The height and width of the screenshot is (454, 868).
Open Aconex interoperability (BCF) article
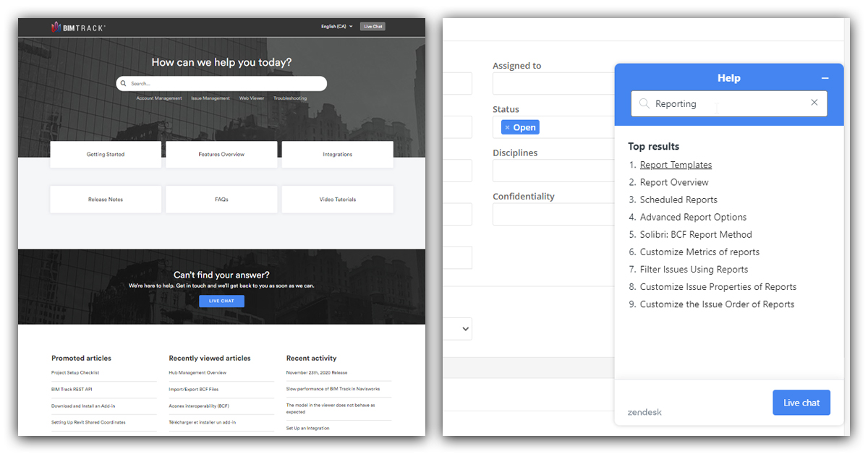[x=199, y=406]
